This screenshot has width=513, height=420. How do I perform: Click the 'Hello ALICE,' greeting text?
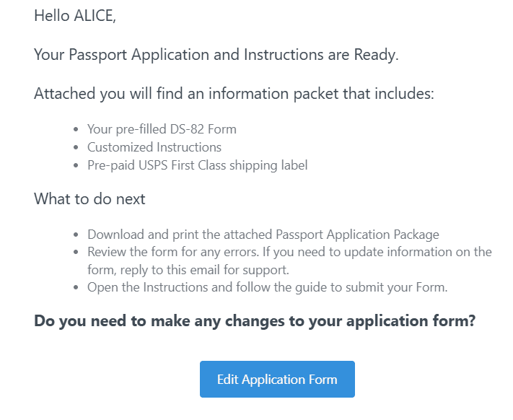75,16
